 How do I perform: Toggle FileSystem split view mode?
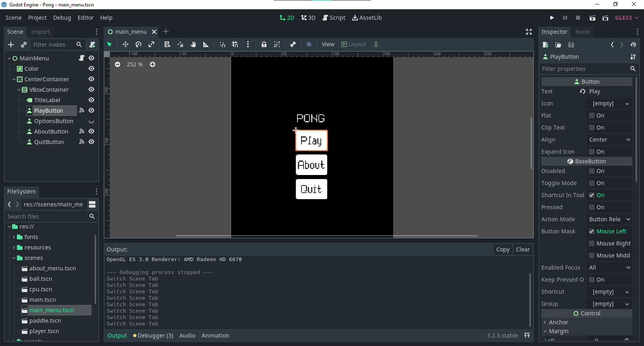coord(92,204)
